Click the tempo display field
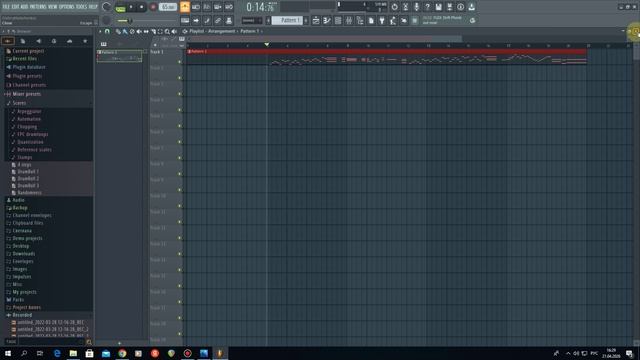Image resolution: width=640 pixels, height=360 pixels. tap(168, 7)
